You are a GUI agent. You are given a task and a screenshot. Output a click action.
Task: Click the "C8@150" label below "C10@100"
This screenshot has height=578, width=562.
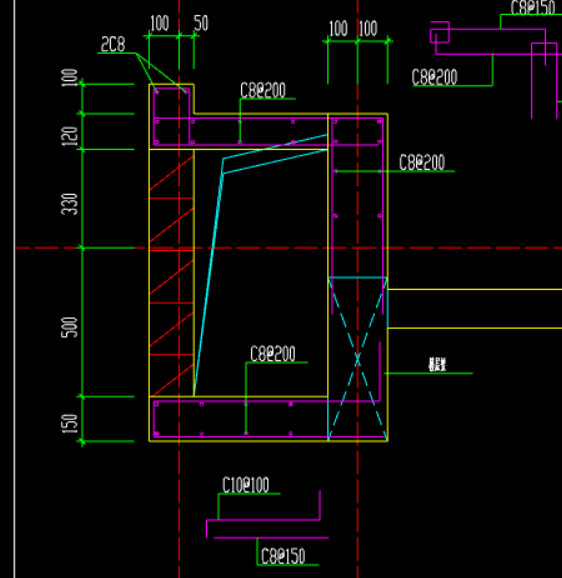[x=283, y=556]
